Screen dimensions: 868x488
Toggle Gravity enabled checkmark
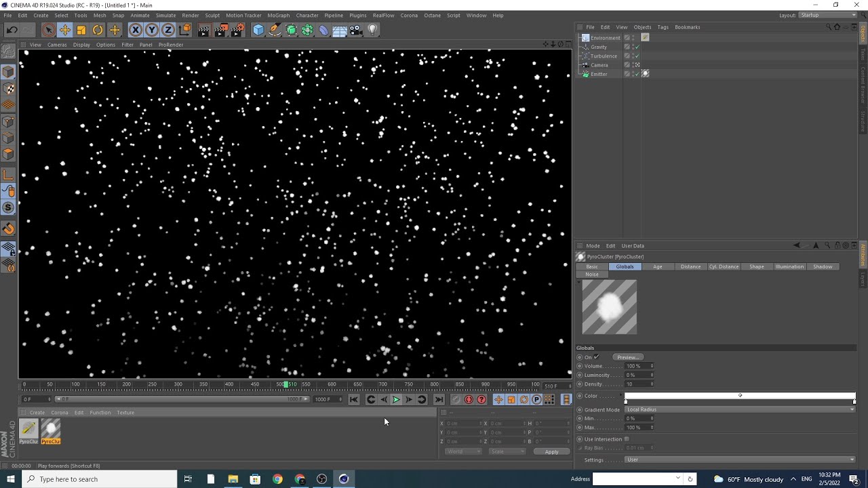click(637, 47)
